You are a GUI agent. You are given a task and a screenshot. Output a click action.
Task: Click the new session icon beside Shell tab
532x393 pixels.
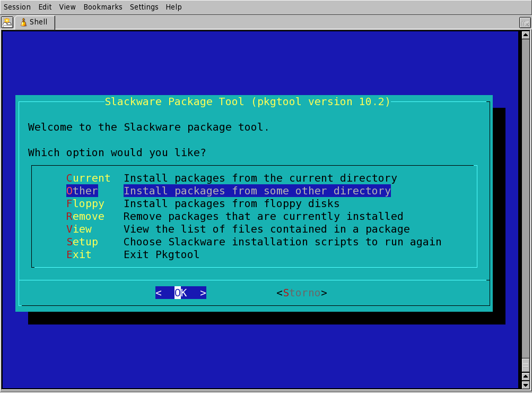tap(7, 22)
